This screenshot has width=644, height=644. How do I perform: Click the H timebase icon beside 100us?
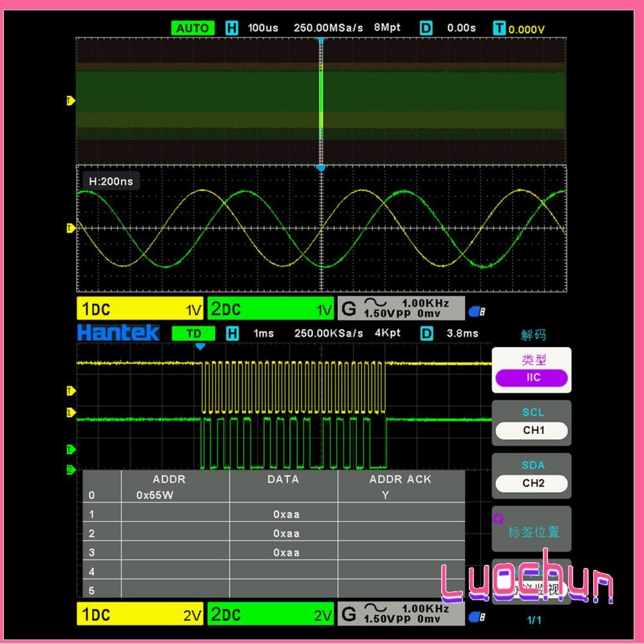tap(232, 28)
